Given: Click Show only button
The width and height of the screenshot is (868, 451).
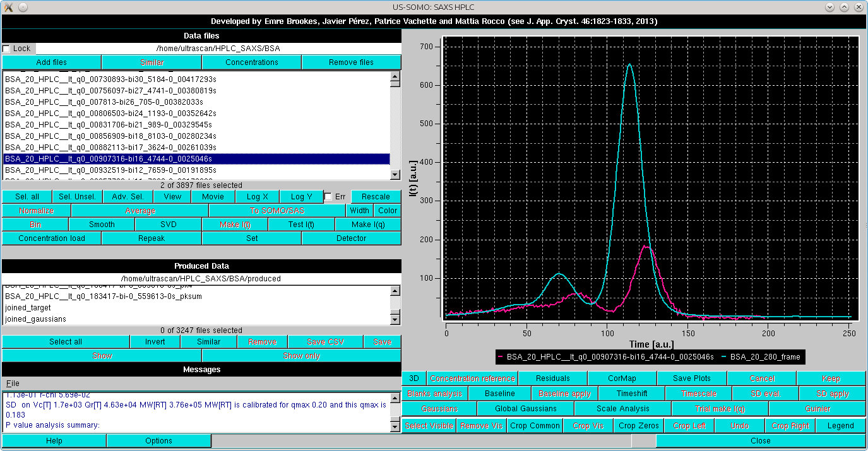Looking at the screenshot, I should point(302,356).
